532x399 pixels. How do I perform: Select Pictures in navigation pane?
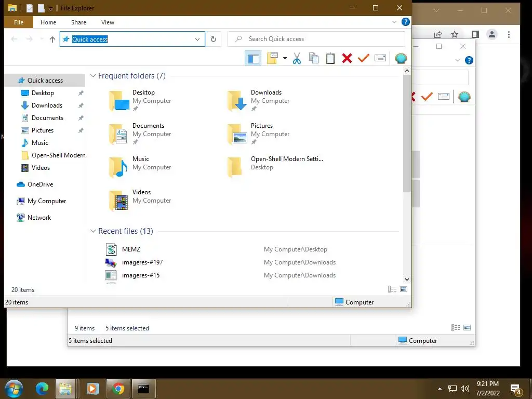point(43,130)
